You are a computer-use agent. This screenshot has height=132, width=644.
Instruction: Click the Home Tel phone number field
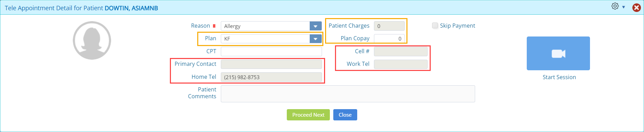[271, 77]
